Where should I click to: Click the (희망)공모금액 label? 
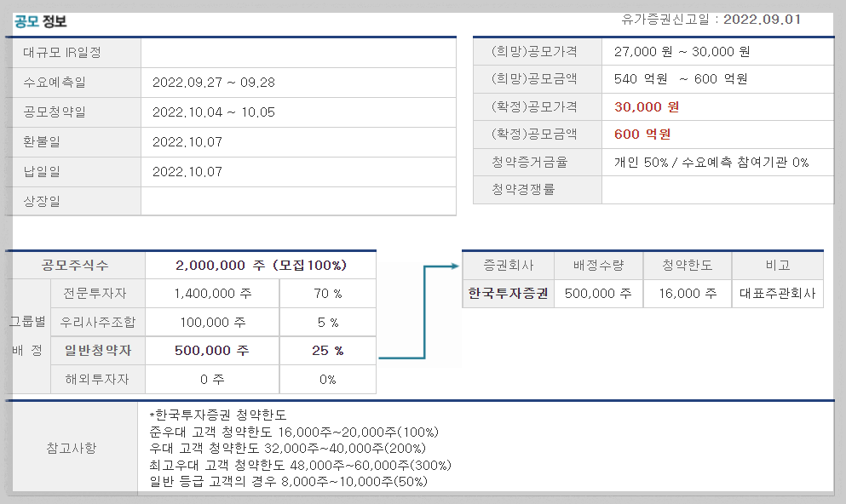point(534,78)
